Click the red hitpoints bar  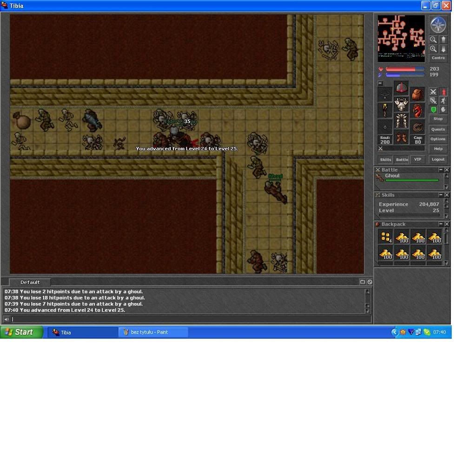coord(405,69)
